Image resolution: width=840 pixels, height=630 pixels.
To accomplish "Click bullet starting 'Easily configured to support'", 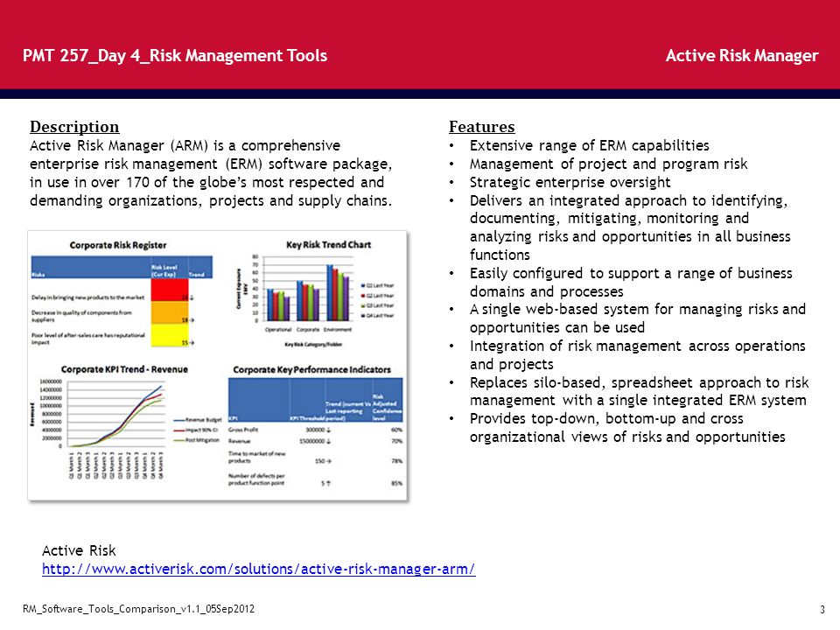I will pos(631,283).
